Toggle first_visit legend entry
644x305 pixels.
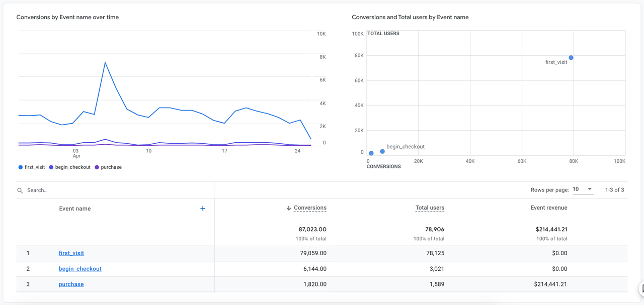point(32,167)
